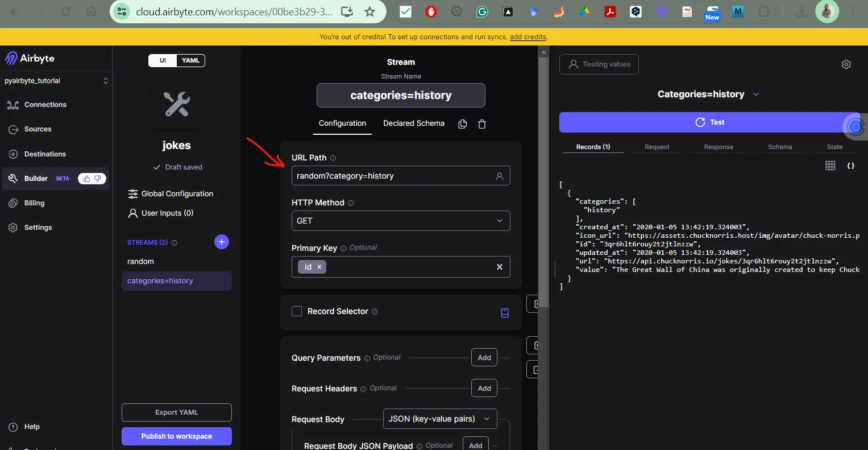Open Record Selector documentation book icon
868x450 pixels.
[505, 313]
